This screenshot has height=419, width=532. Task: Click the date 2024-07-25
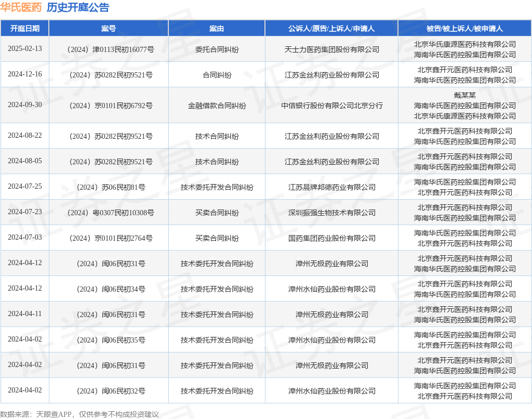(25, 186)
